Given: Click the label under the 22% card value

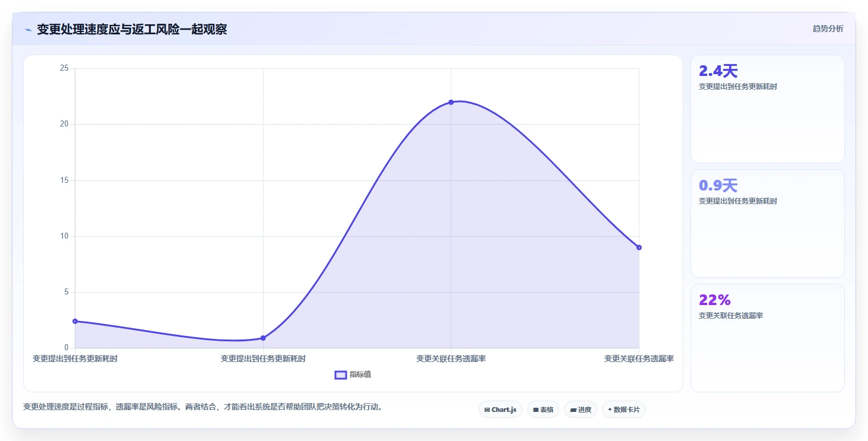Looking at the screenshot, I should [x=731, y=316].
